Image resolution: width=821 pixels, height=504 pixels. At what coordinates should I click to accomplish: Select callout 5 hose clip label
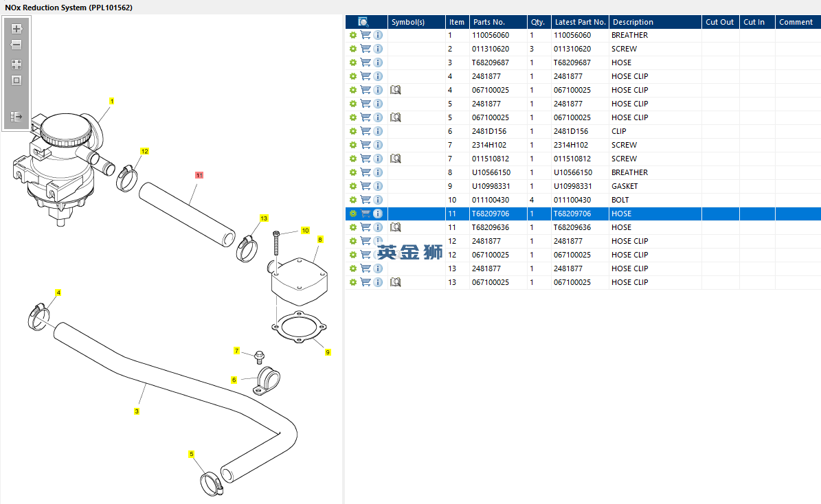(192, 455)
